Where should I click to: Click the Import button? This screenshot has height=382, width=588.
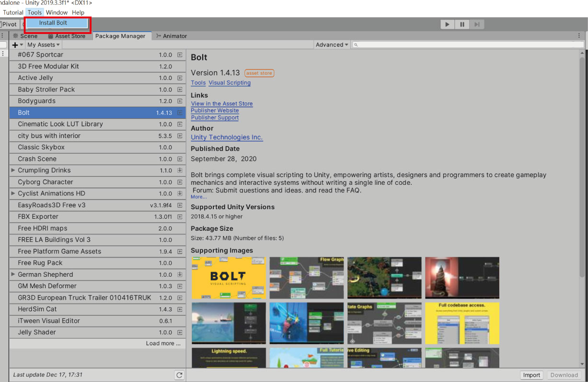pos(531,375)
